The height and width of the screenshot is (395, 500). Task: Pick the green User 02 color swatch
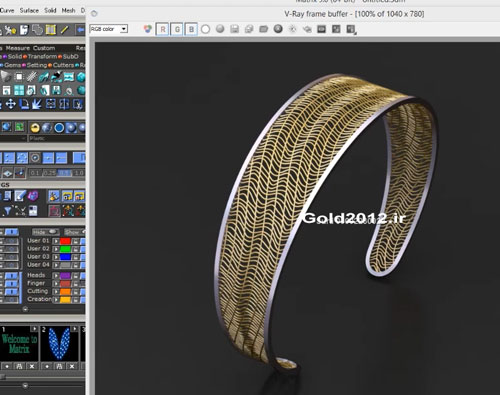coord(65,249)
